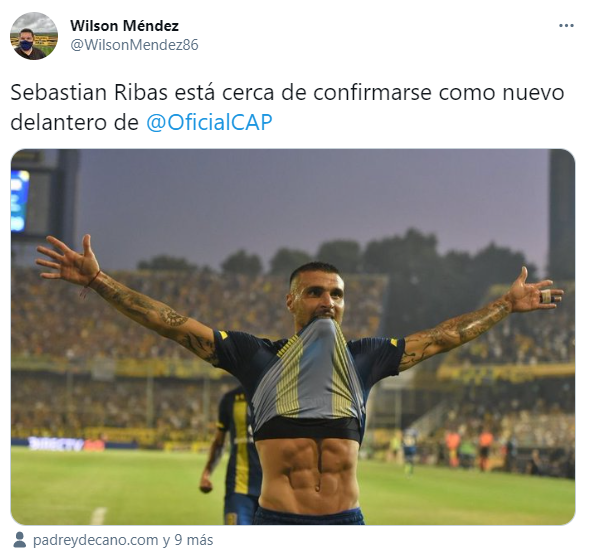Click the tweet text about Sebastian Ribas
Viewport: 589px width, 552px height.
[x=287, y=108]
